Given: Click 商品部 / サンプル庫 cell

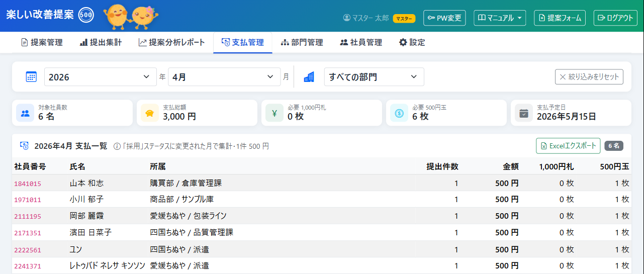Looking at the screenshot, I should click(181, 200).
